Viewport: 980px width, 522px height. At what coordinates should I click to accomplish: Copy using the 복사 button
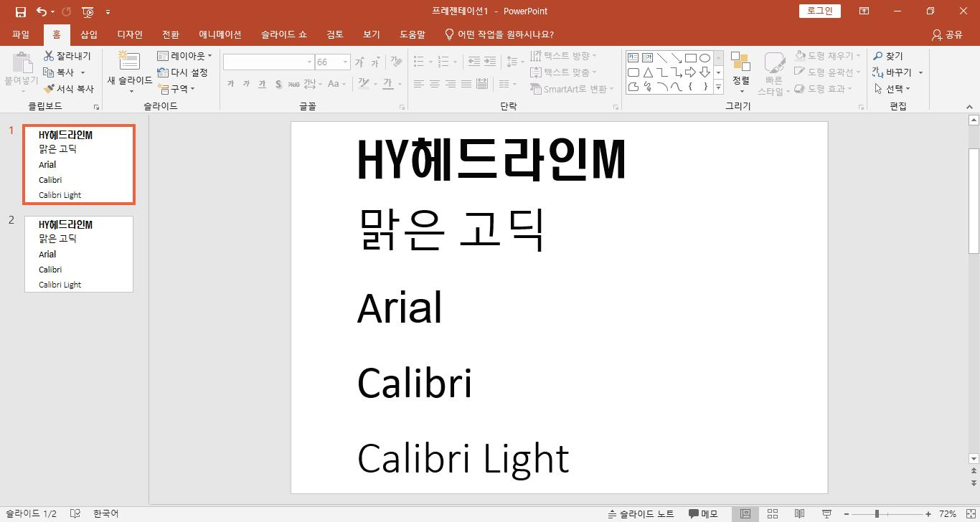click(x=59, y=72)
